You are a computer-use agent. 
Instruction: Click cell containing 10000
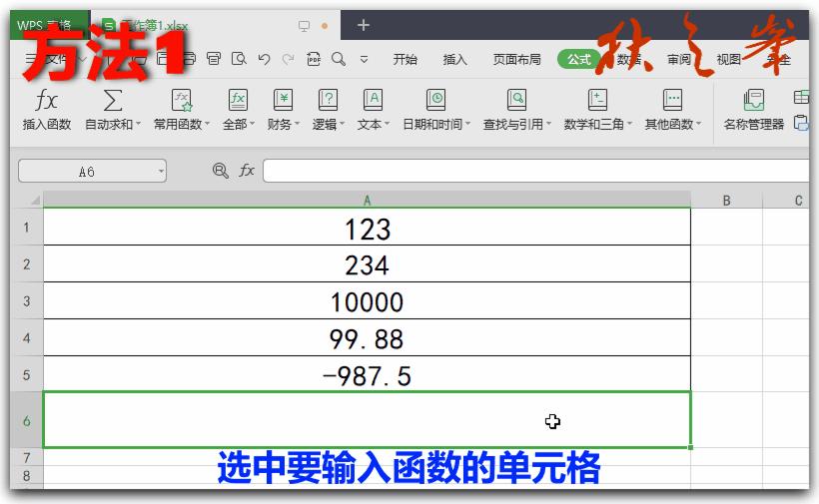tap(368, 301)
